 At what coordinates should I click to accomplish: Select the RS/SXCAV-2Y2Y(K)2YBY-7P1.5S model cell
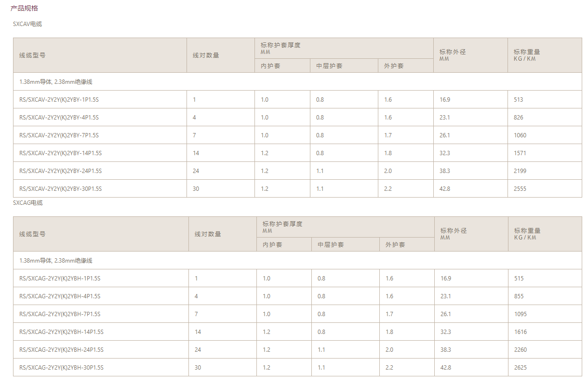[x=59, y=135]
